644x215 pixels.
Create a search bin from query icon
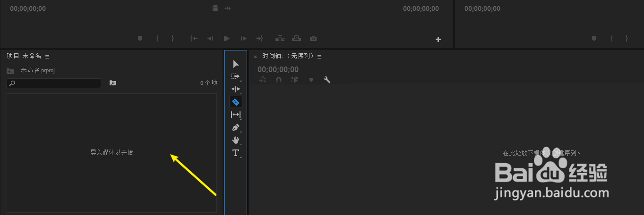[x=112, y=83]
